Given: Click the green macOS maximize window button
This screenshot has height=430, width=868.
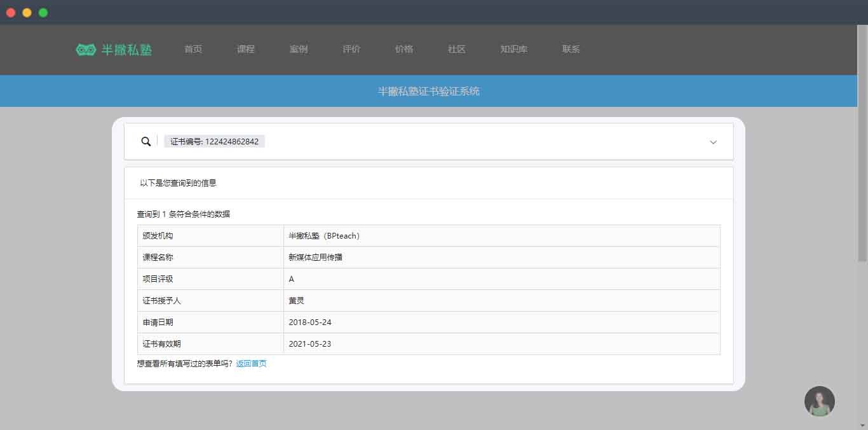Looking at the screenshot, I should tap(43, 13).
